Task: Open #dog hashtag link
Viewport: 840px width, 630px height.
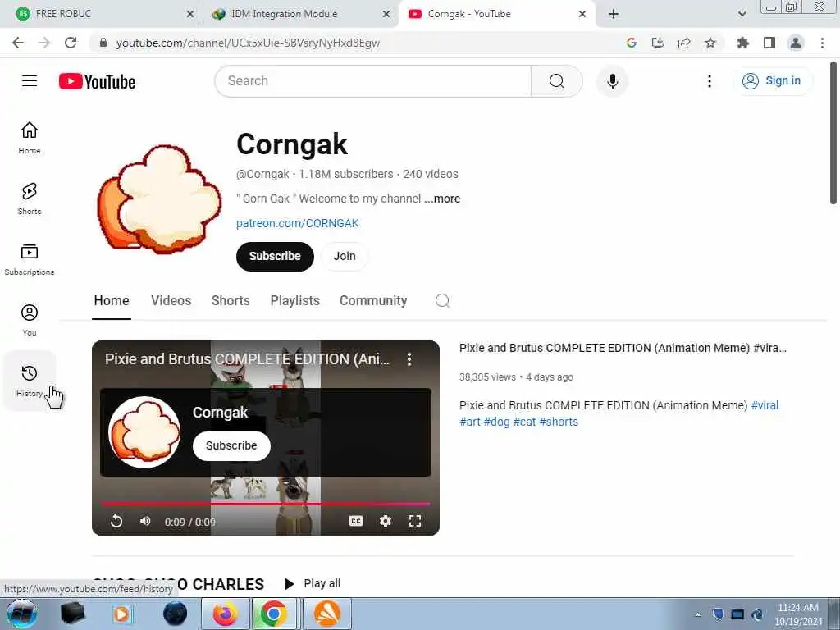Action: [x=496, y=422]
